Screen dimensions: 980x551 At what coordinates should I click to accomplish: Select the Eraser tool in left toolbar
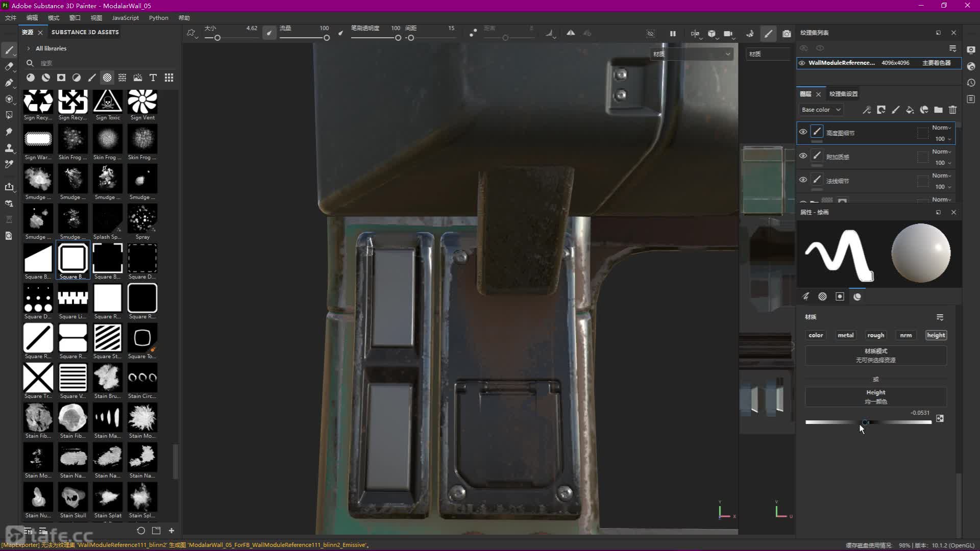pos(9,66)
